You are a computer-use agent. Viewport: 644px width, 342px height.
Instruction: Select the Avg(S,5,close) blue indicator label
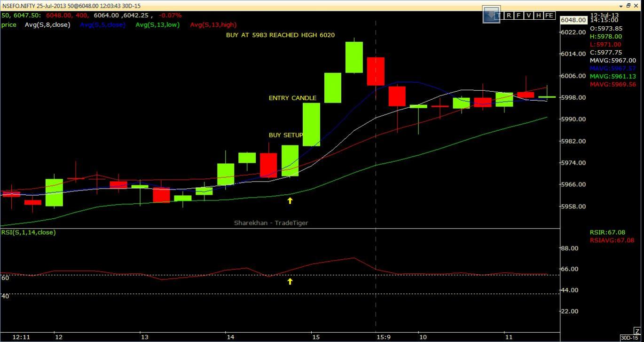102,24
